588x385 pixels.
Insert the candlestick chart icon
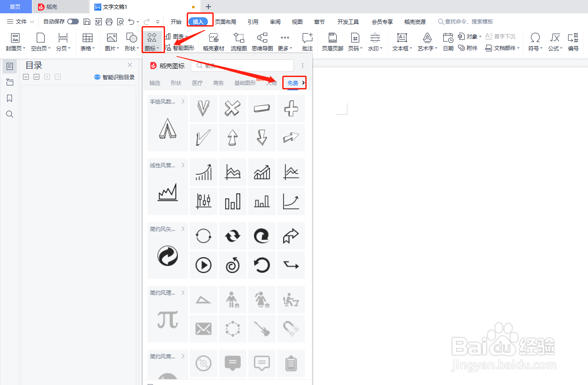coord(204,201)
